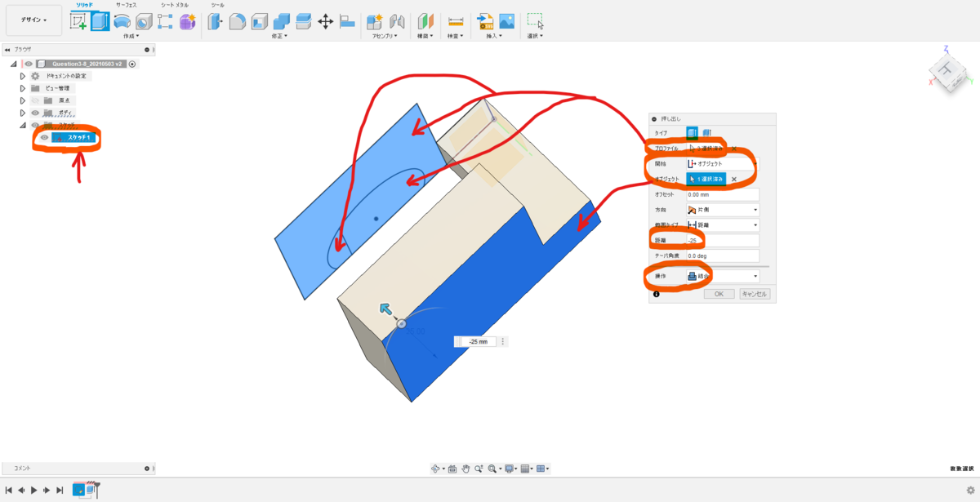The width and height of the screenshot is (980, 502).
Task: Expand the ビュー管理 node
Action: pos(23,88)
